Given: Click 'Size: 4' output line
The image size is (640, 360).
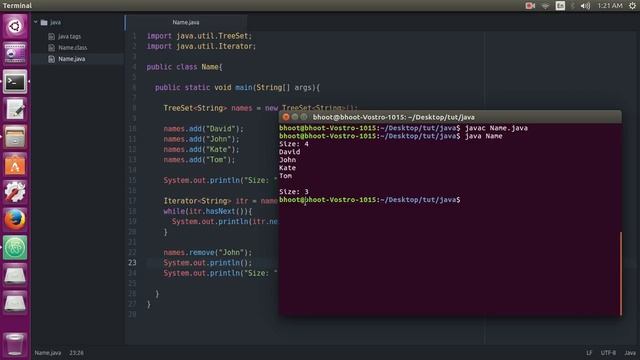Looking at the screenshot, I should 294,144.
